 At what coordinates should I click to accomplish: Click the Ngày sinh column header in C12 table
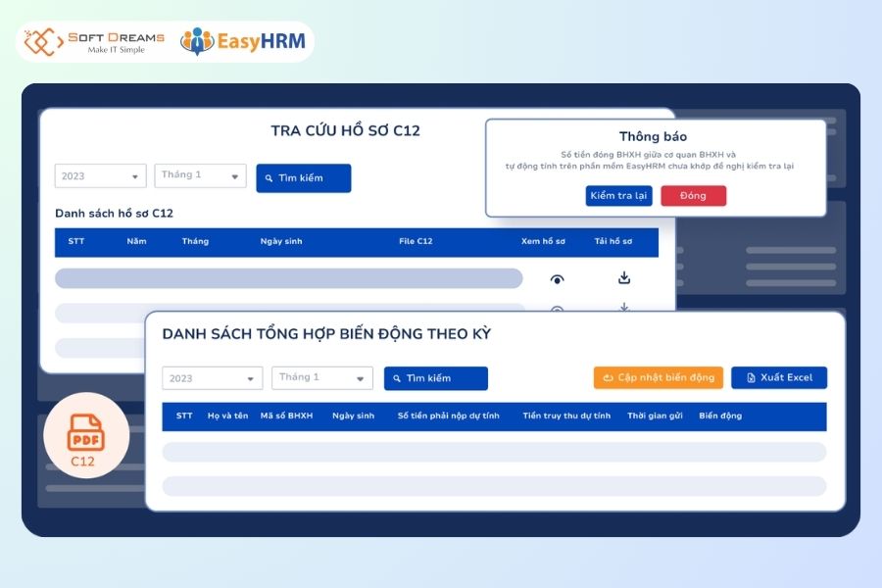281,241
